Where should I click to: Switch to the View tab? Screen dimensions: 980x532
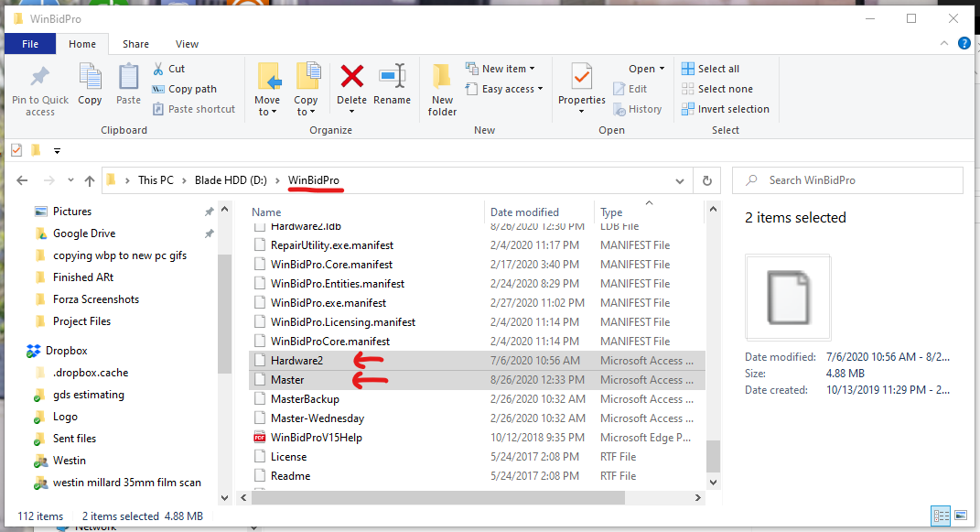(187, 44)
